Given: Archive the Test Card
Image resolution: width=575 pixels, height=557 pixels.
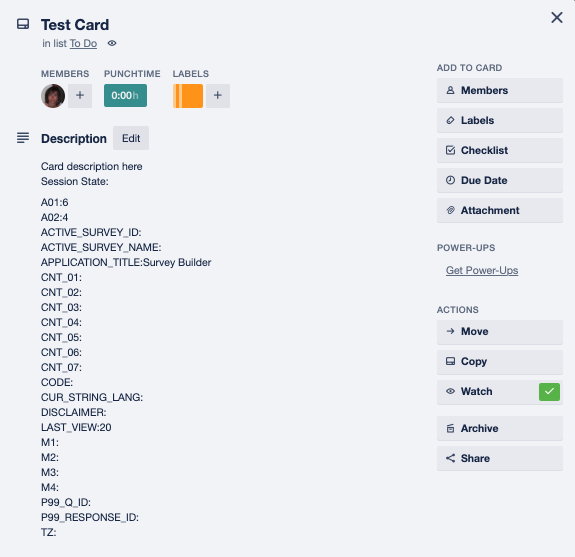Looking at the screenshot, I should click(x=499, y=428).
